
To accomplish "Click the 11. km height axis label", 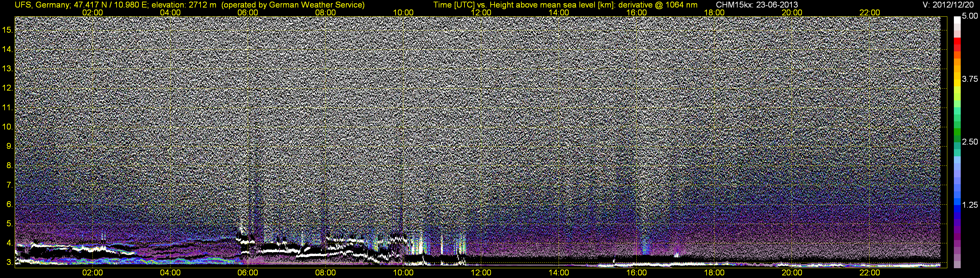I will [8, 107].
